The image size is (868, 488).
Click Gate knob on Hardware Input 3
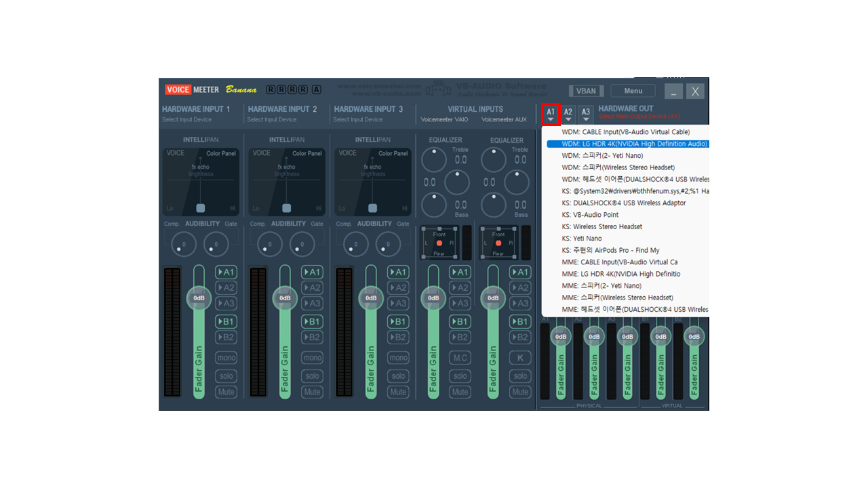[x=388, y=244]
